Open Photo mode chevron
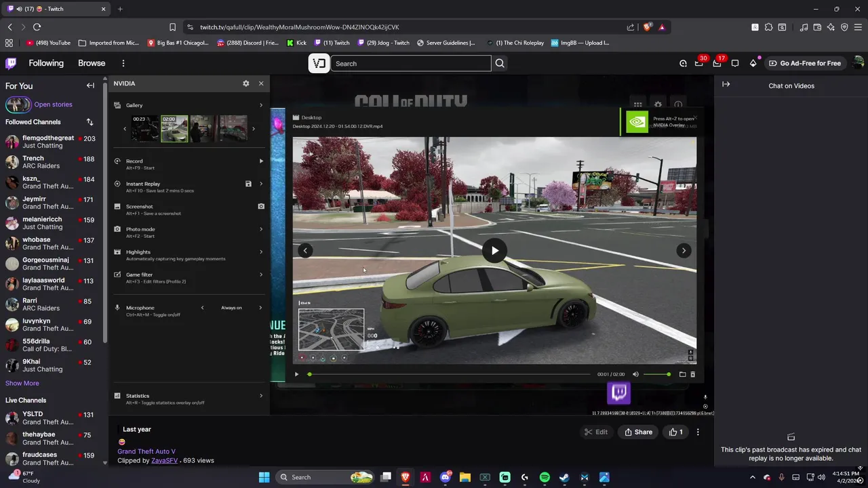The width and height of the screenshot is (868, 488). (261, 229)
